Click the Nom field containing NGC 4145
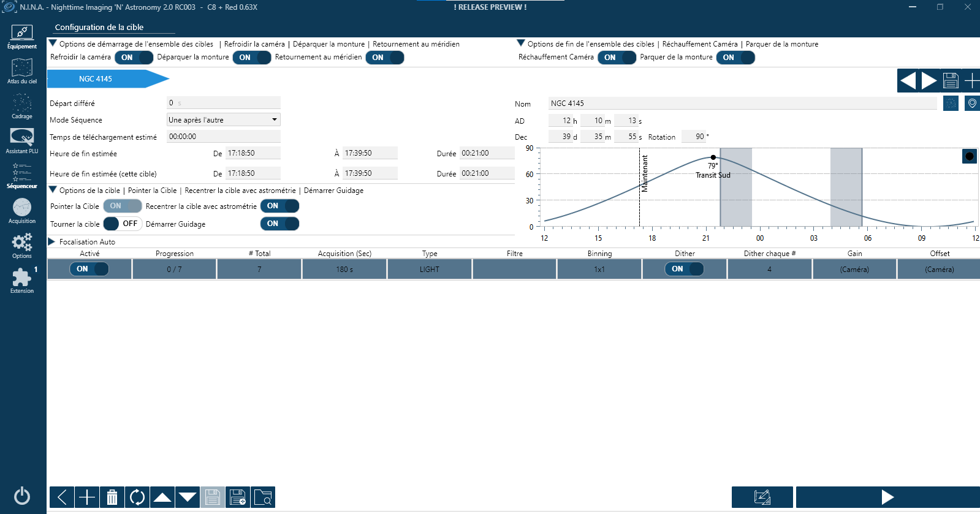 pos(742,104)
